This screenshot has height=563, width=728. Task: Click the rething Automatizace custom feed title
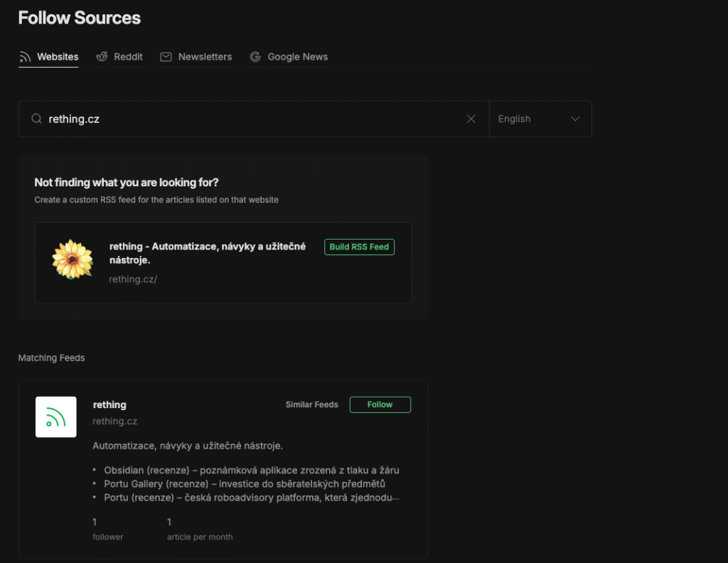click(208, 253)
